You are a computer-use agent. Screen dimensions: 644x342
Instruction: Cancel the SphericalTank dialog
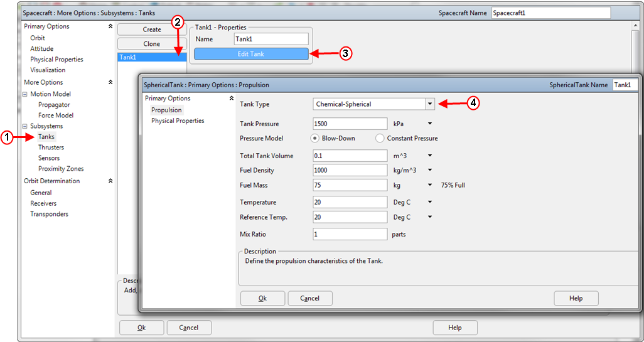310,299
